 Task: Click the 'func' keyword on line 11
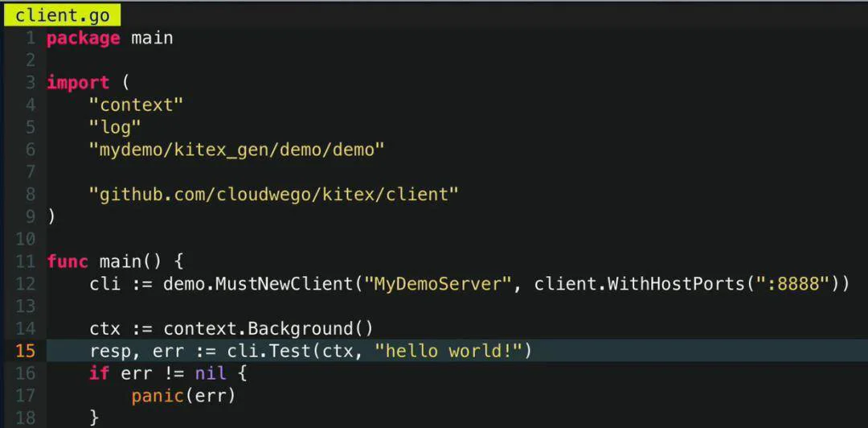point(68,261)
